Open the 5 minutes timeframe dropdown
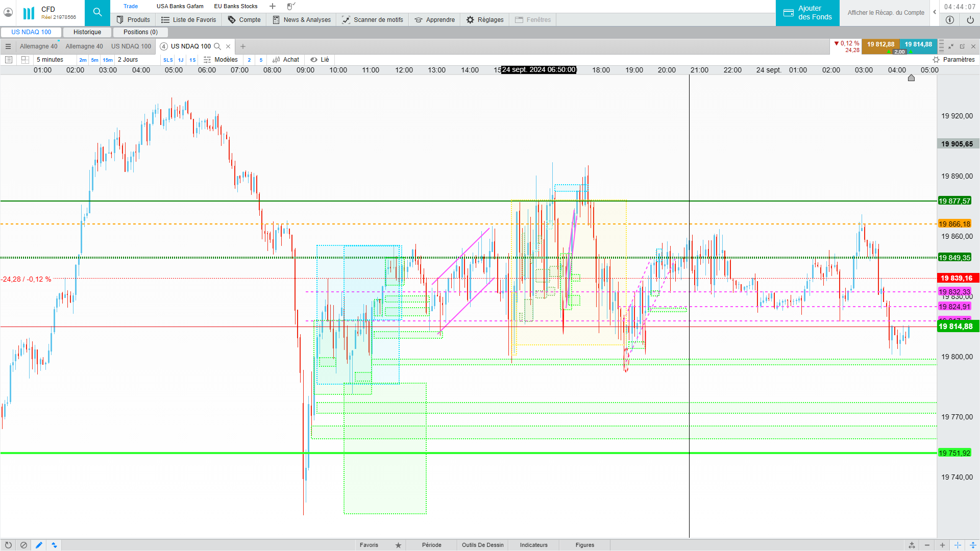The image size is (980, 551). (50, 60)
